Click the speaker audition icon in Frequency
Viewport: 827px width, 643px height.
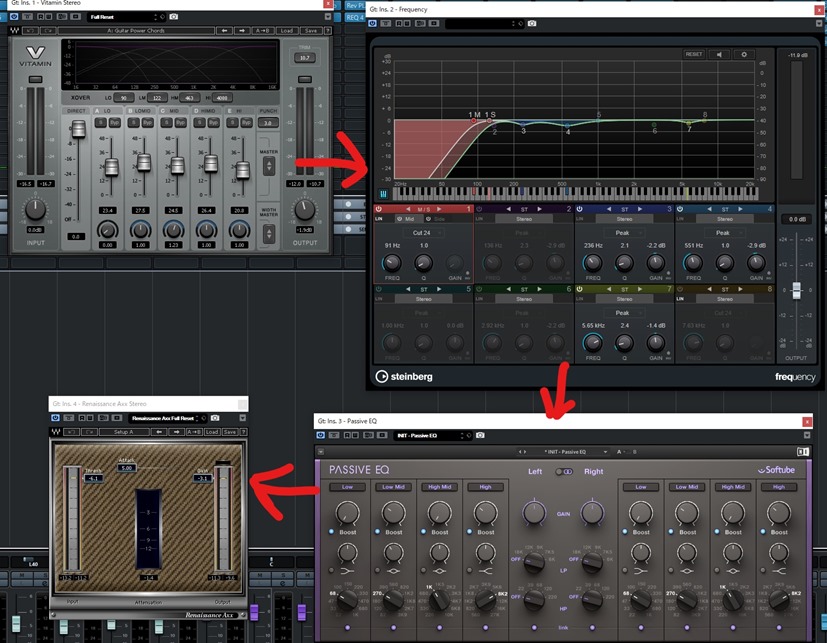(720, 55)
